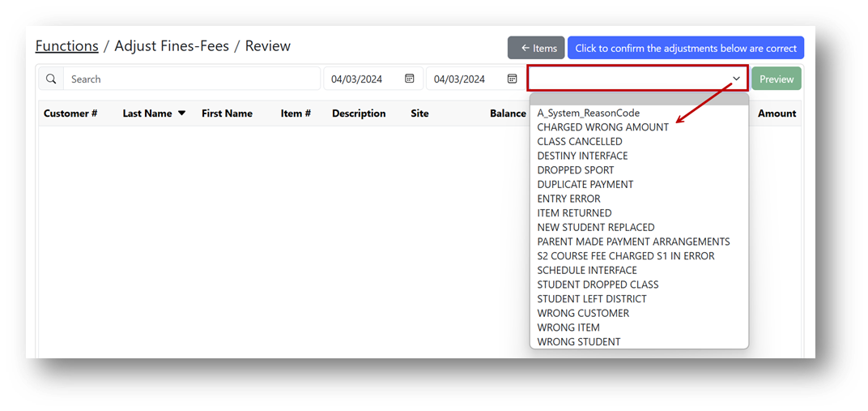Select PARENT MADE PAYMENT ARRANGEMENTS

(633, 242)
